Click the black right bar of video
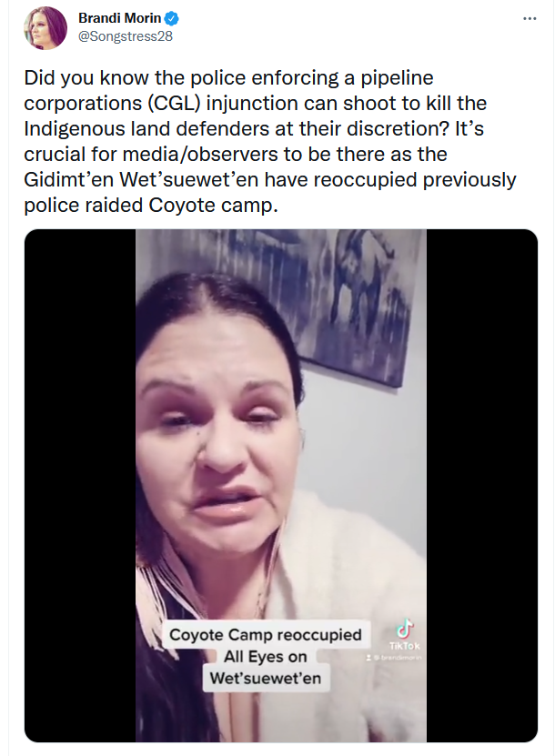Viewport: 555px width, 756px height. pos(481,485)
